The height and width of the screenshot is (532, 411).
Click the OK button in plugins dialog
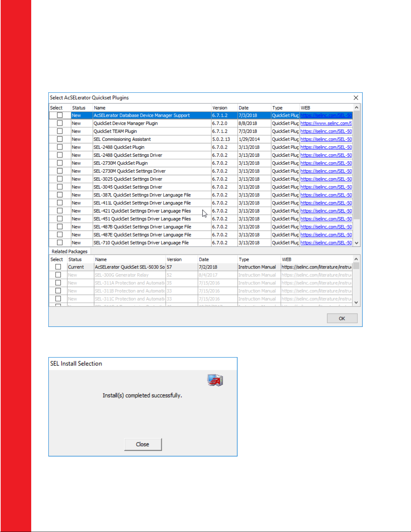[x=342, y=319]
